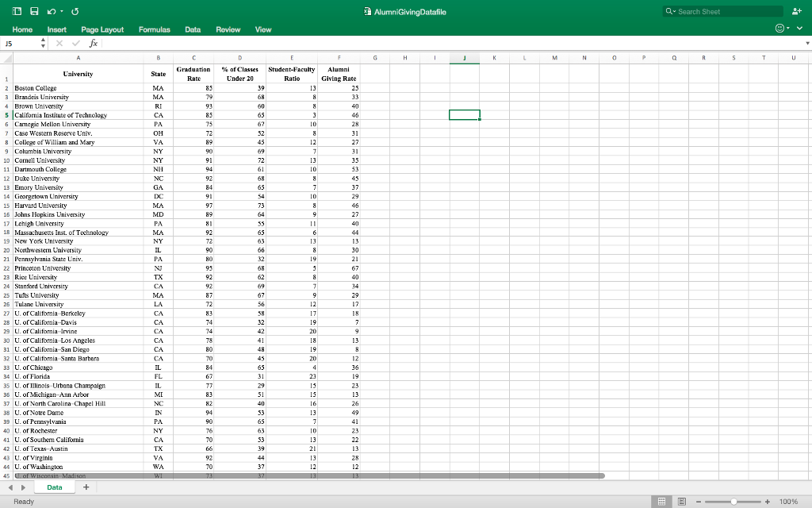The width and height of the screenshot is (812, 508).
Task: Click the Princeton University cell
Action: 79,268
